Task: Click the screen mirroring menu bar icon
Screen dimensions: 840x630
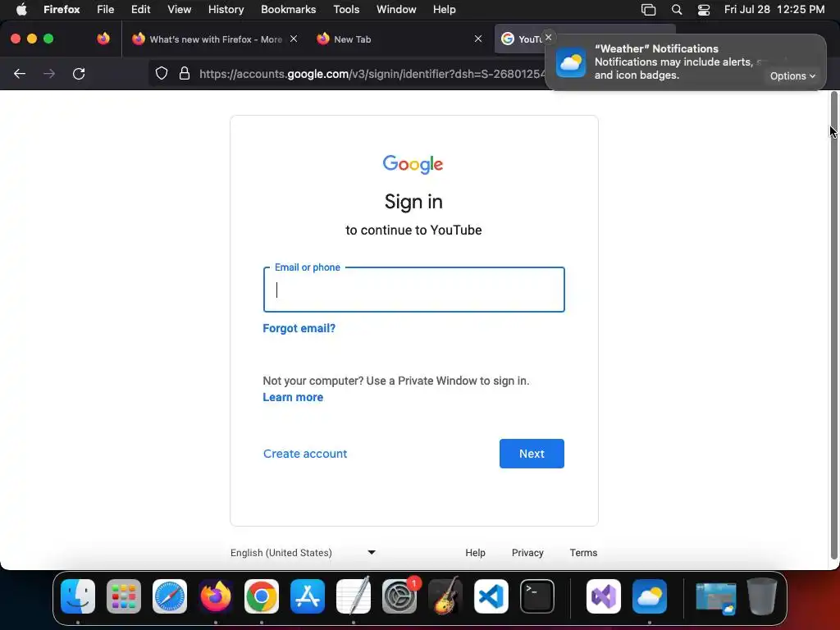Action: pos(648,10)
